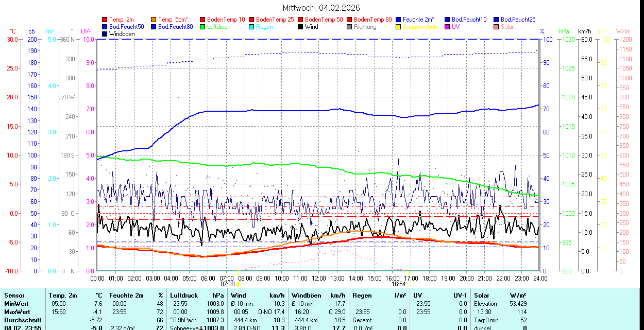Screen dimensions: 644x330
Task: Select the Bod.Feucht80 legend label
Action: (175, 27)
